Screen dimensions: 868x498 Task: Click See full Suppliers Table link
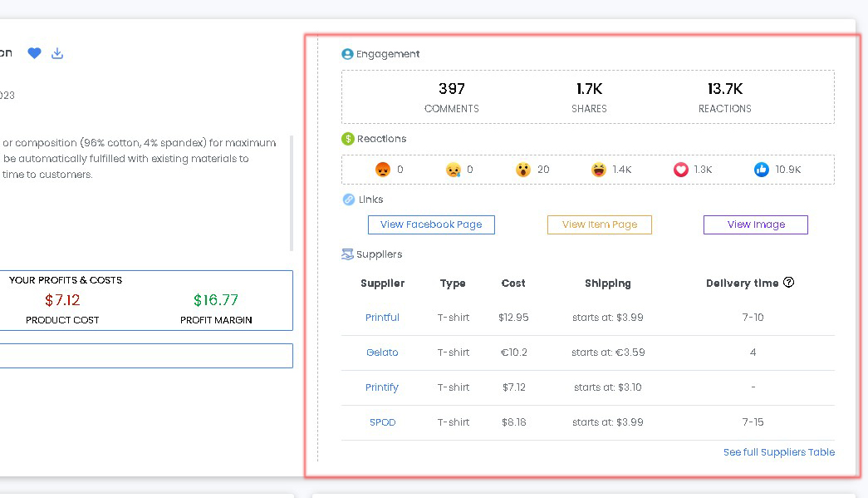[779, 452]
